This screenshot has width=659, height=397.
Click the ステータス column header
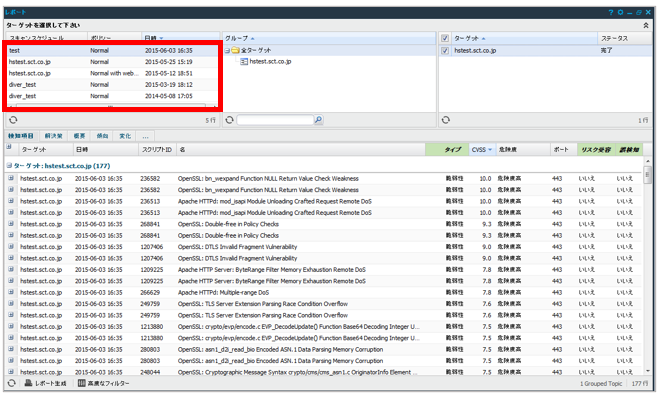click(625, 38)
